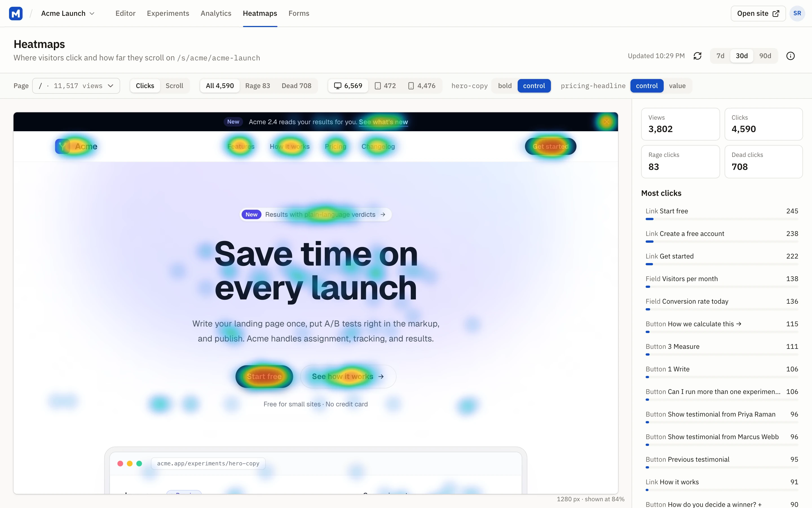Image resolution: width=812 pixels, height=508 pixels.
Task: Expand the Acme Launch project switcher
Action: (x=68, y=14)
